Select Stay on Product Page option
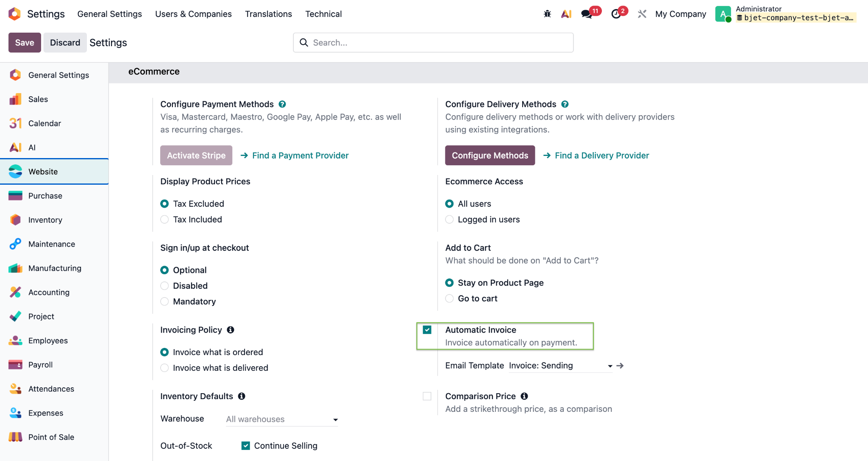Image resolution: width=868 pixels, height=461 pixels. click(x=449, y=283)
